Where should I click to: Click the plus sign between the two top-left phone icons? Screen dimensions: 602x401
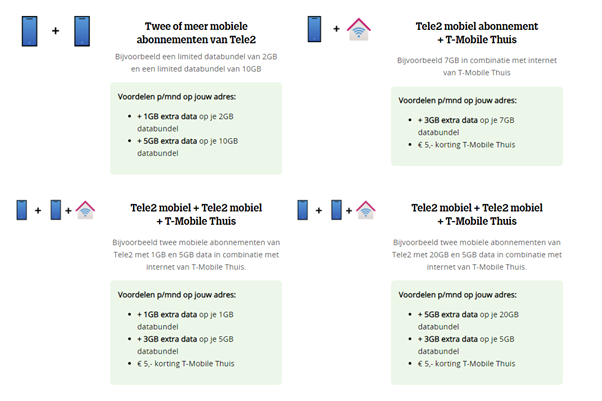pyautogui.click(x=56, y=31)
